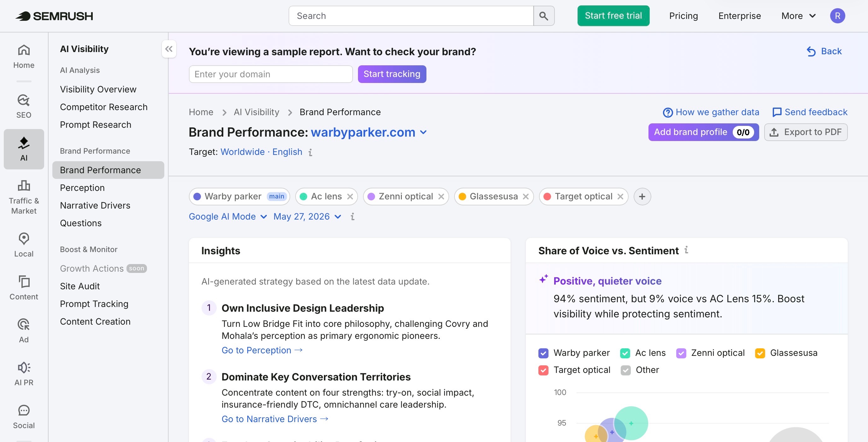Click info icon next to Target
The height and width of the screenshot is (442, 868).
tap(310, 152)
